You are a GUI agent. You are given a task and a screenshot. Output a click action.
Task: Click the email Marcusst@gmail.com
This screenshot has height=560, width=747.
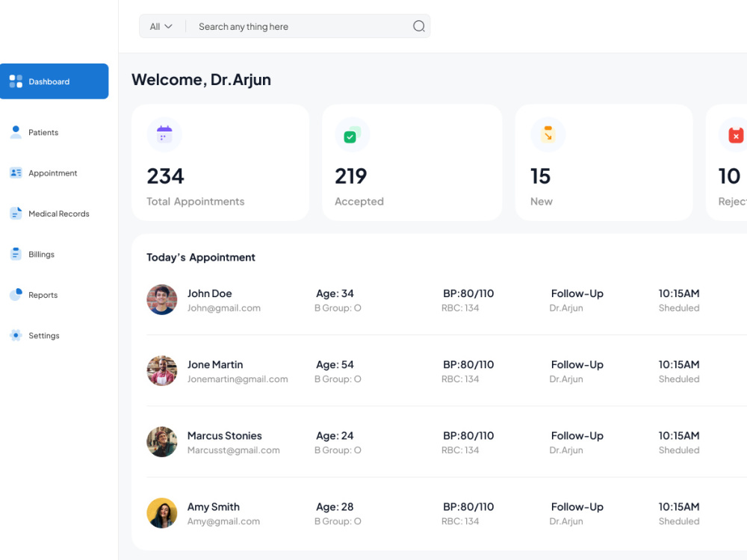233,450
